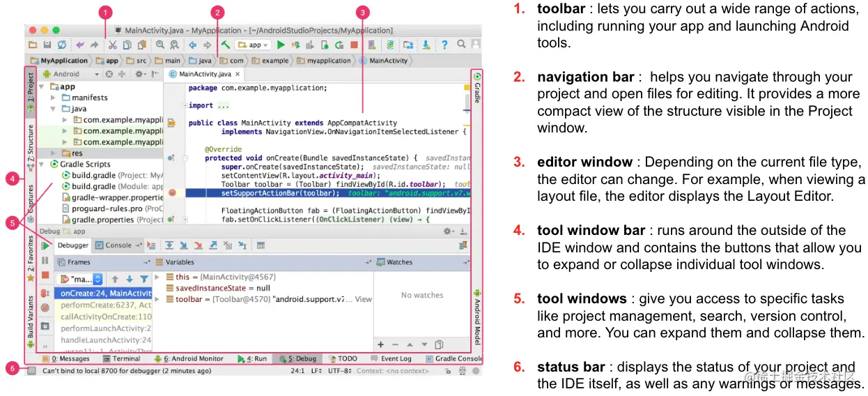Image resolution: width=868 pixels, height=396 pixels.
Task: Open the 0: Messages tool window
Action: pyautogui.click(x=65, y=359)
